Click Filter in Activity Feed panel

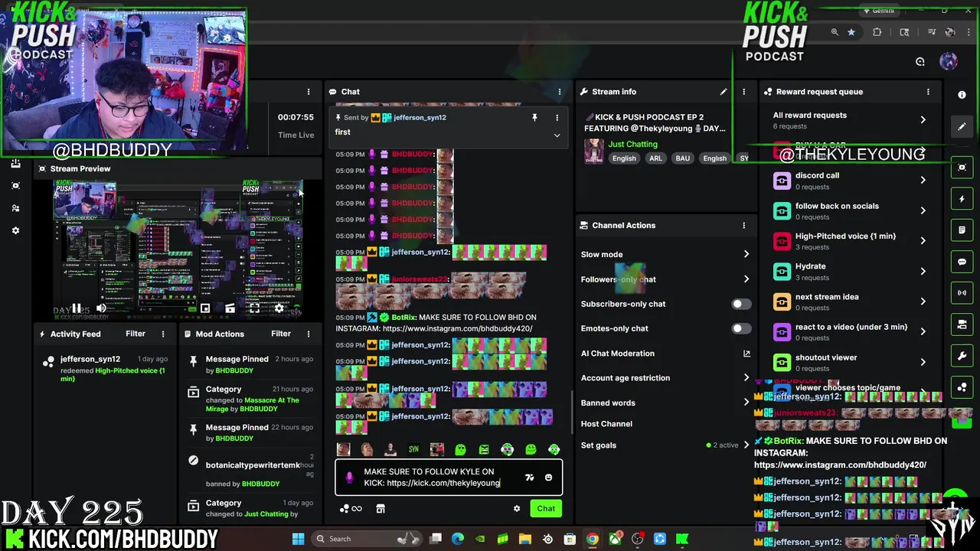(136, 334)
